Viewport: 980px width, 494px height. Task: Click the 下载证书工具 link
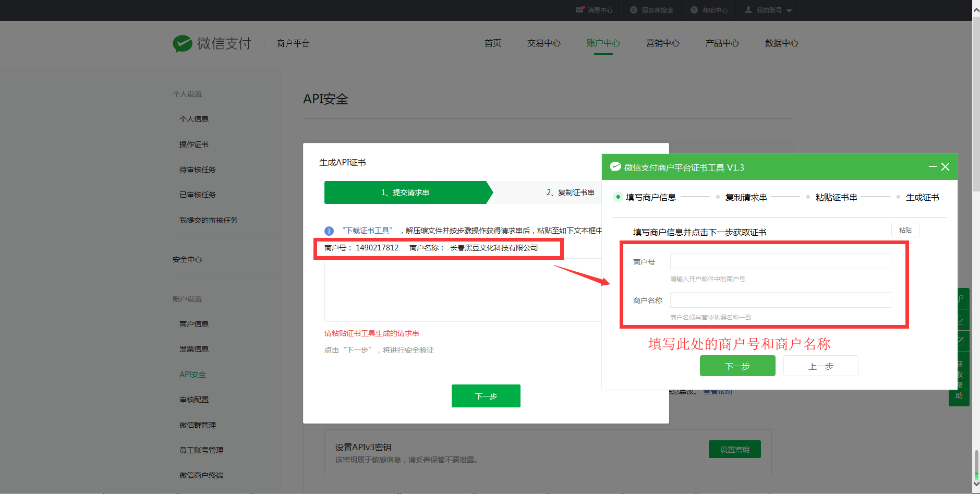click(x=367, y=231)
